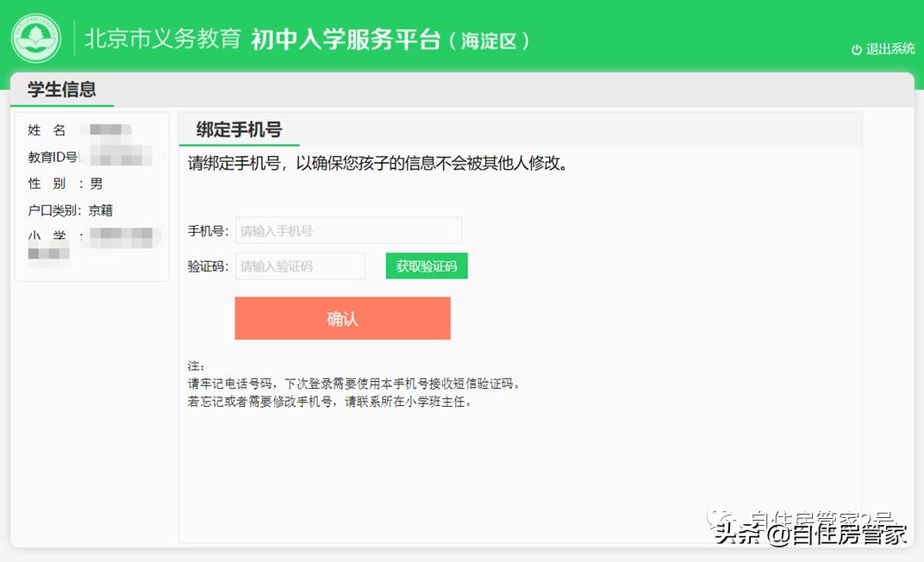The height and width of the screenshot is (562, 924).
Task: Click the 获取验证码 button
Action: tap(426, 265)
